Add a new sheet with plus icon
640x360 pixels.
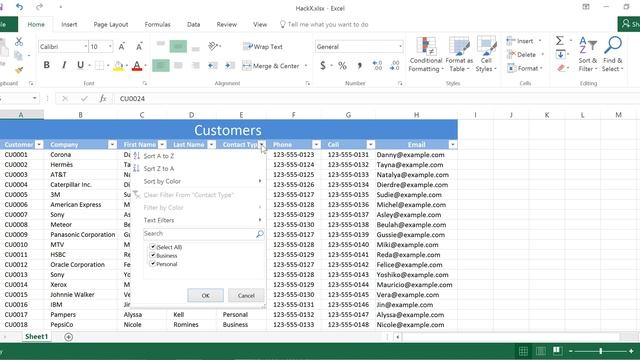69,337
